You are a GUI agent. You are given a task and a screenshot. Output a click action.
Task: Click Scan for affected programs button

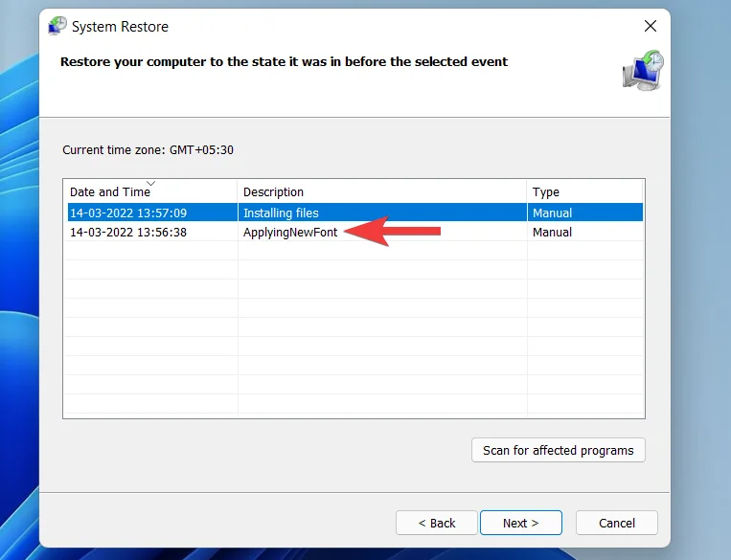pos(558,450)
